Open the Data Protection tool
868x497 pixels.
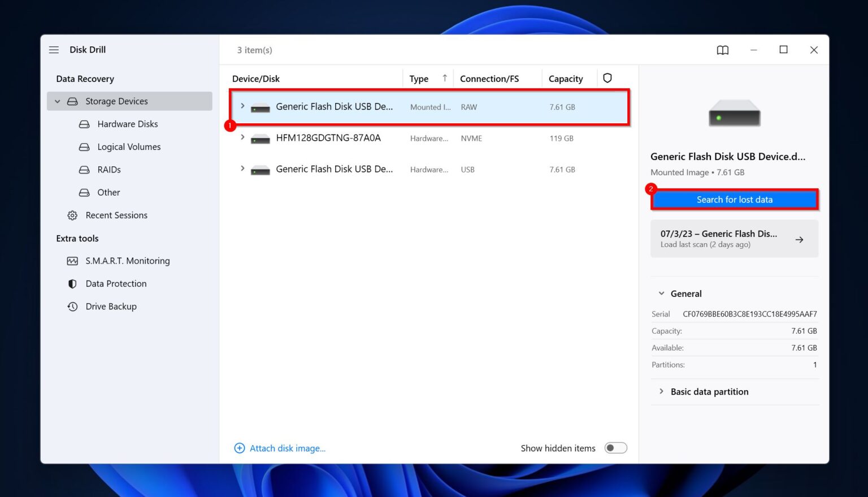point(116,283)
